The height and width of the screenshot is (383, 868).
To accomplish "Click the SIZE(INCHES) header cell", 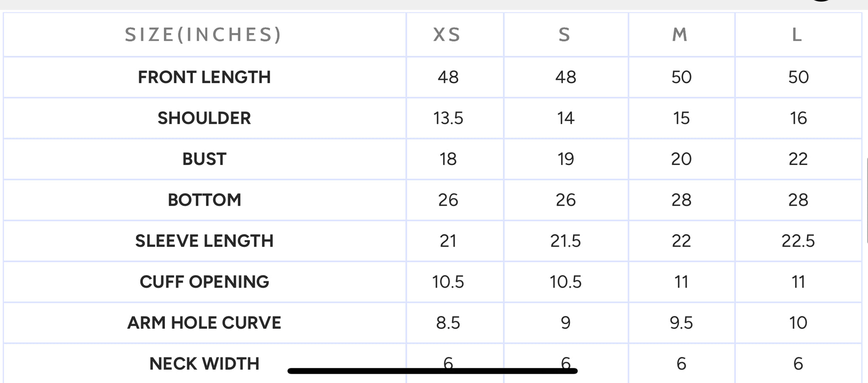I will pyautogui.click(x=203, y=35).
